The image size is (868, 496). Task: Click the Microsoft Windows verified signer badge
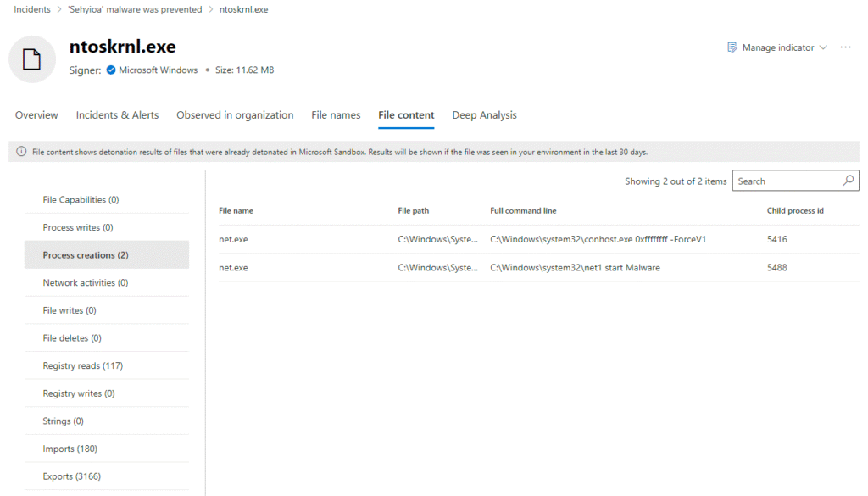point(111,70)
